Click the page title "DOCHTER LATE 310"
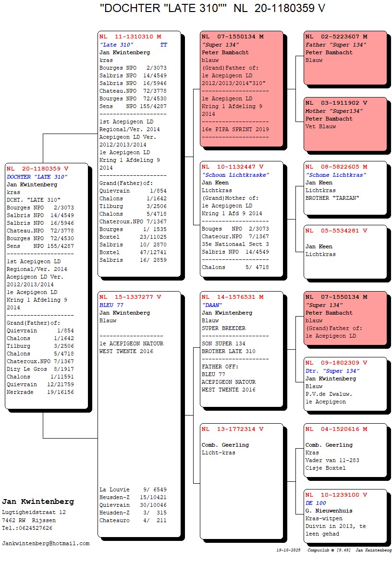 click(208, 8)
